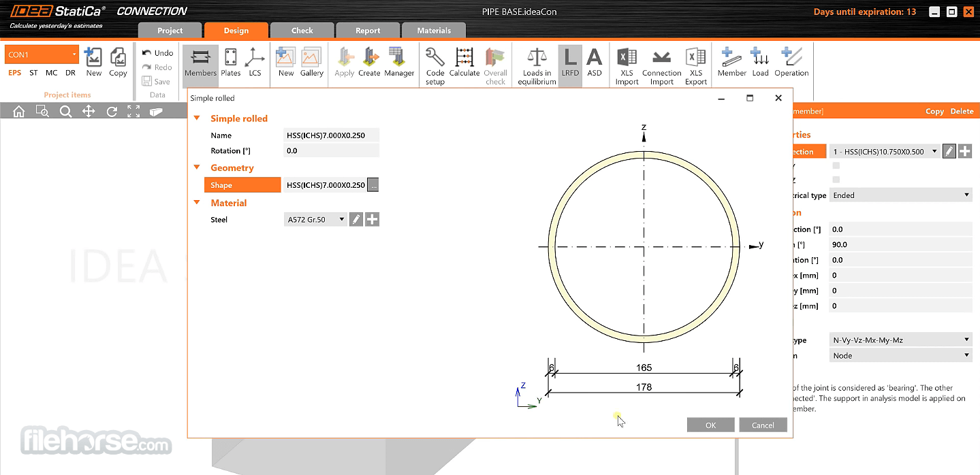Open the CON1 project item dropdown
This screenshot has width=980, height=475.
coord(42,54)
